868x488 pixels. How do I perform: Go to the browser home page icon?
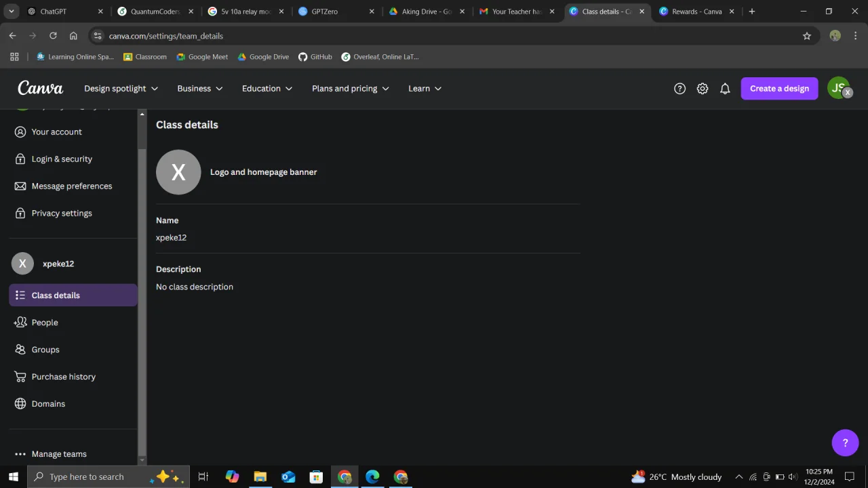(73, 36)
